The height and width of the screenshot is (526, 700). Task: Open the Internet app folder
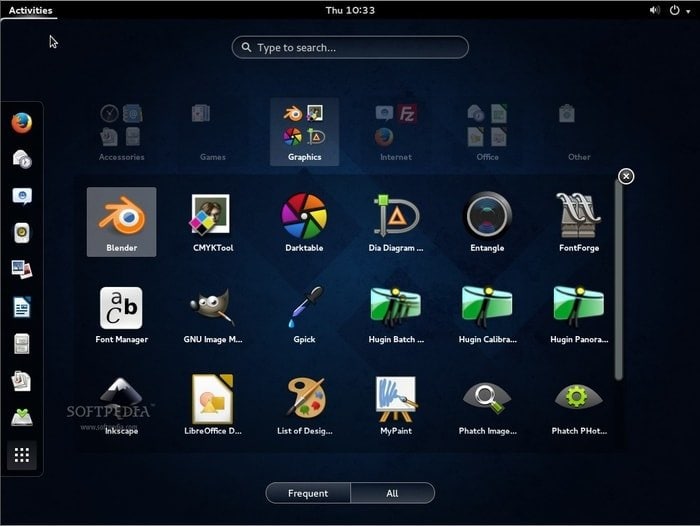(x=396, y=132)
